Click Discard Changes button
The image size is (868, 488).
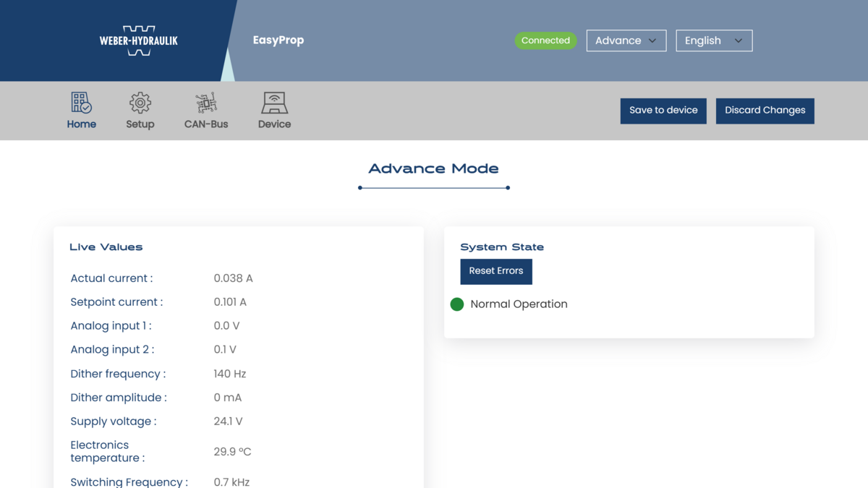pos(765,111)
